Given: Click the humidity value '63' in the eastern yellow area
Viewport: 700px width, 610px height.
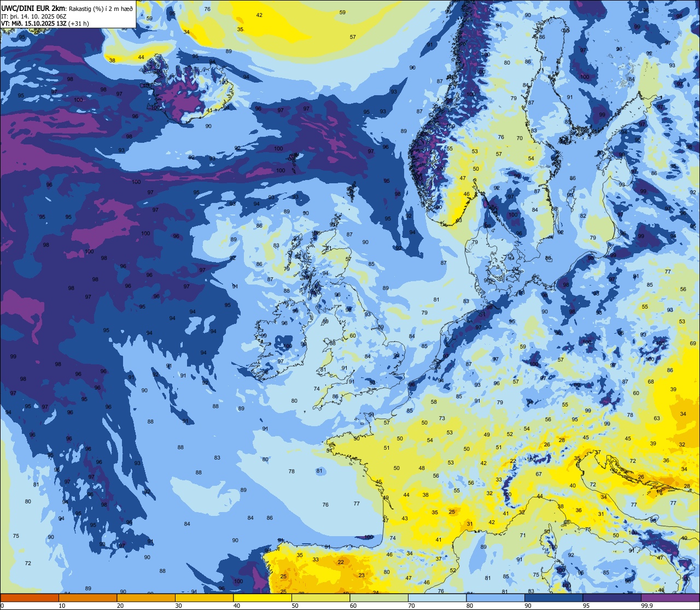Looking at the screenshot, I should 657,418.
